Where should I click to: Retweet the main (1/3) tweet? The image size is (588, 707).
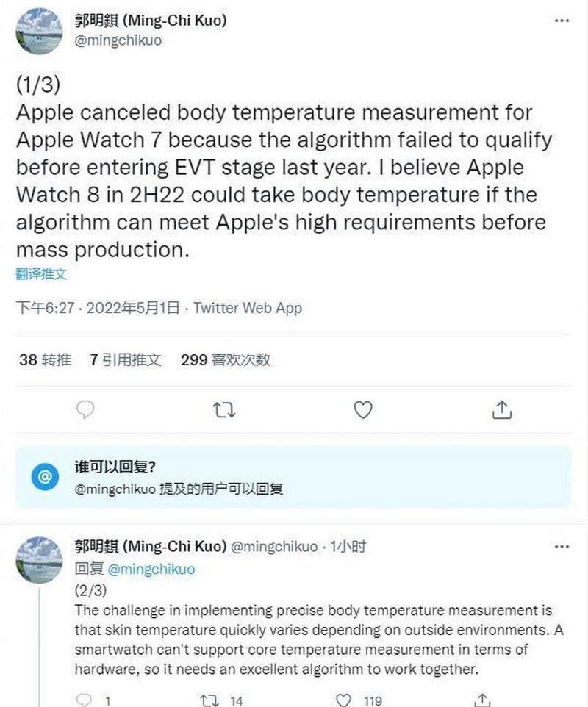224,410
